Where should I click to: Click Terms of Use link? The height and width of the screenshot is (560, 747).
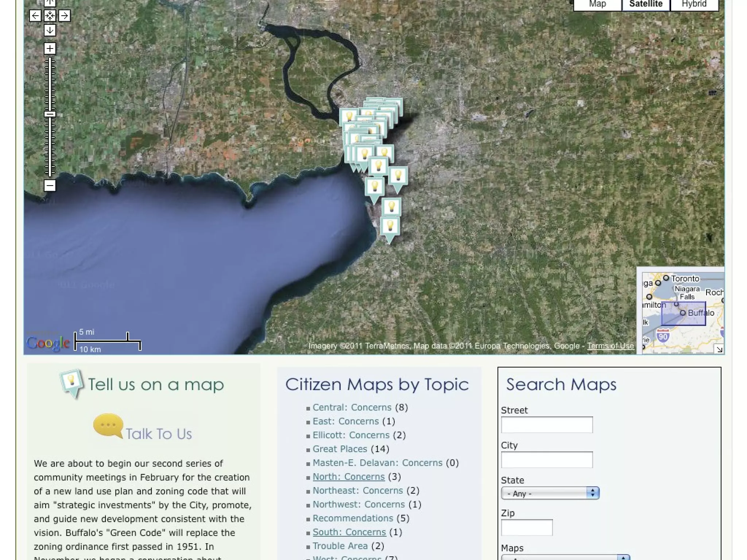coord(610,346)
